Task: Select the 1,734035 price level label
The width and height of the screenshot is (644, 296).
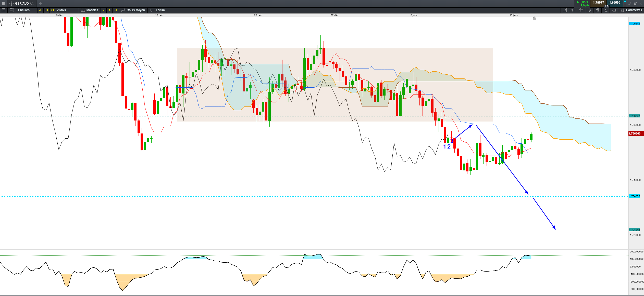Action: click(635, 196)
